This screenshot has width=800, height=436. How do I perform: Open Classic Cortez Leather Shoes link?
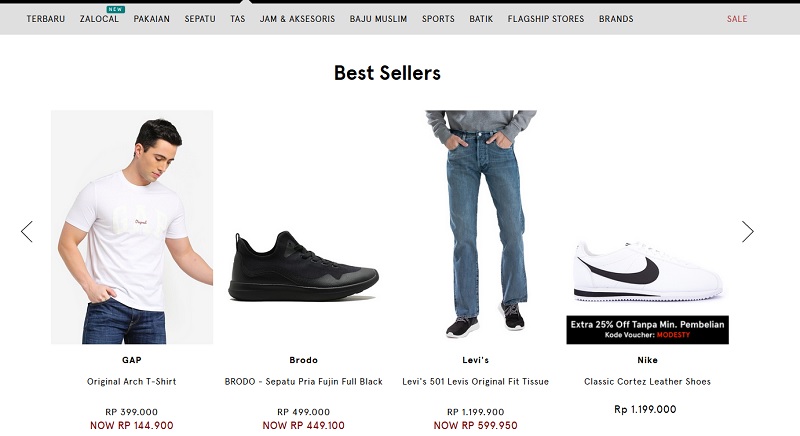tap(647, 382)
